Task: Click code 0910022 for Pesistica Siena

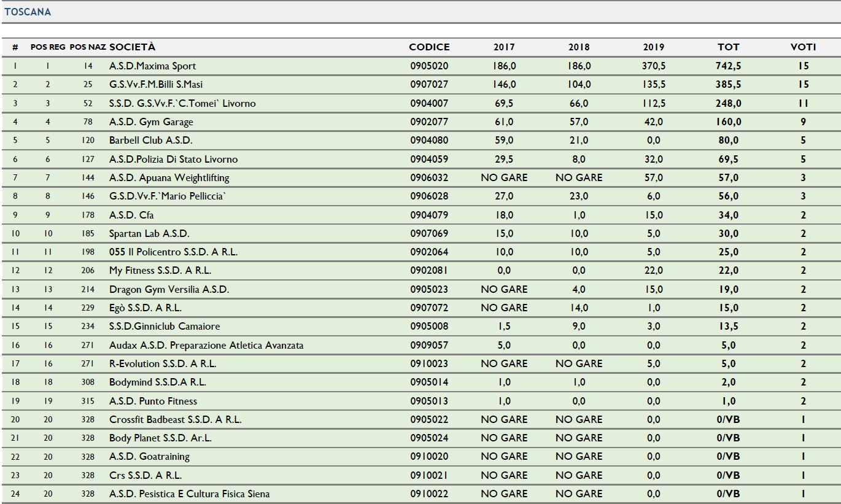Action: tap(429, 494)
